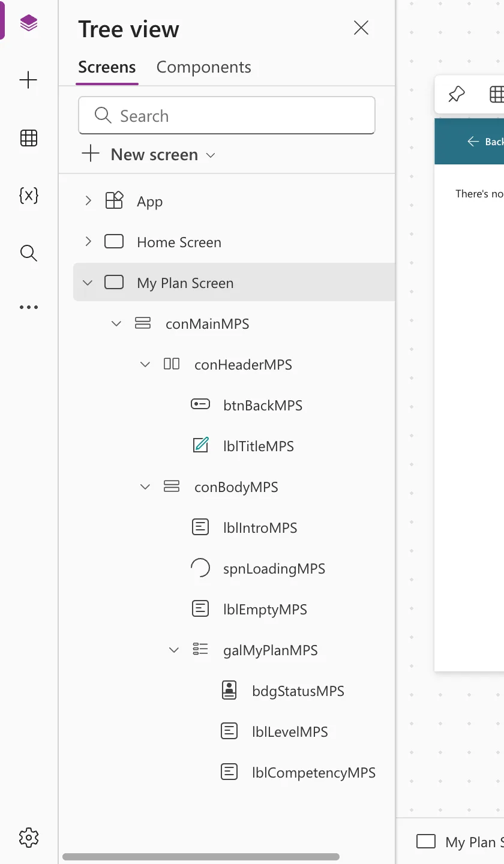Click the lblEmptyMPS text icon

coord(200,608)
